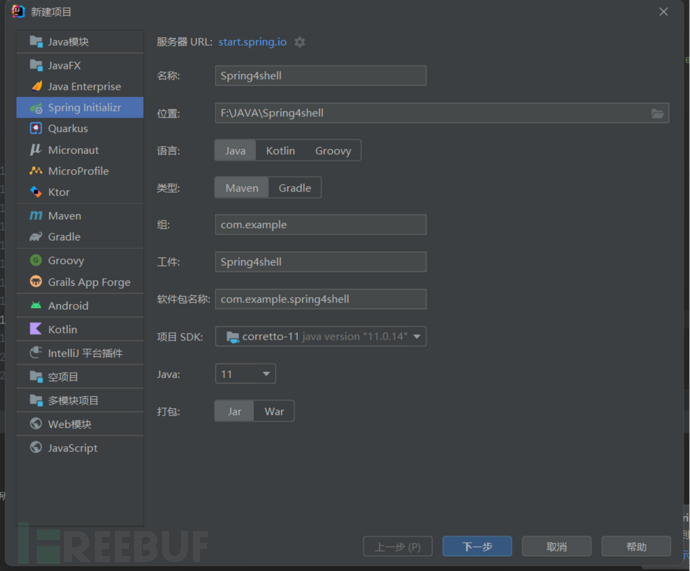This screenshot has height=571, width=690.
Task: Select Java as the language
Action: (235, 151)
